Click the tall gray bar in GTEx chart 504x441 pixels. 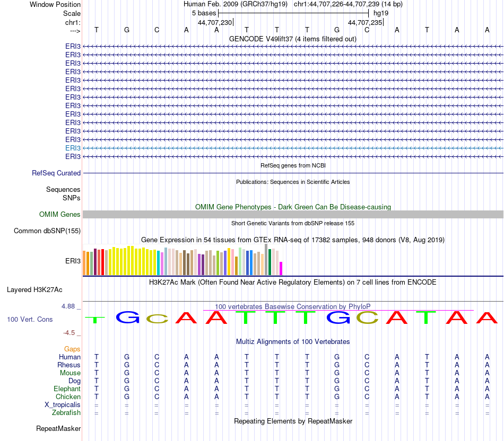(x=266, y=260)
